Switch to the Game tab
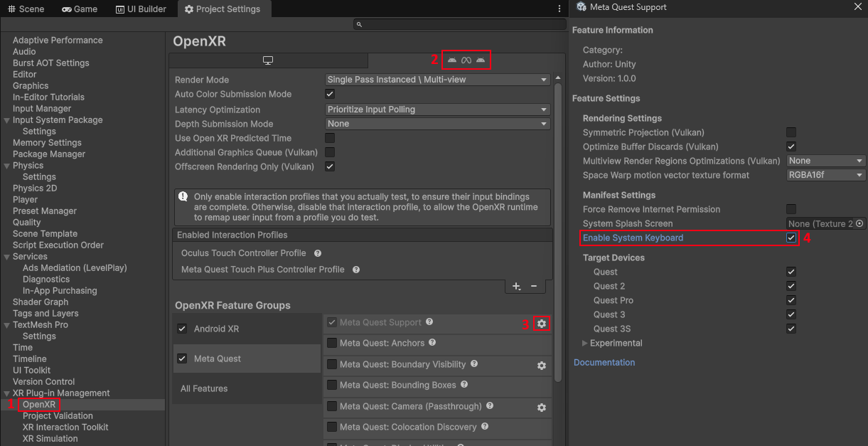The image size is (868, 446). coord(80,9)
